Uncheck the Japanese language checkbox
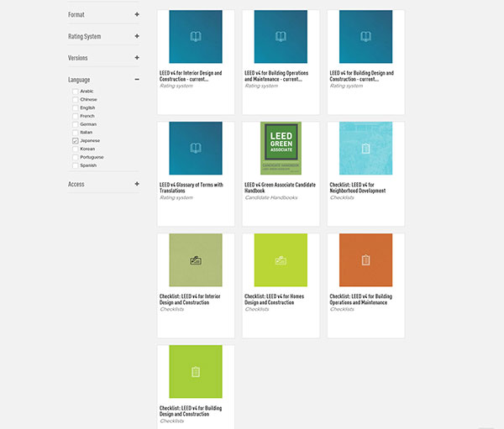This screenshot has width=504, height=429. point(76,141)
